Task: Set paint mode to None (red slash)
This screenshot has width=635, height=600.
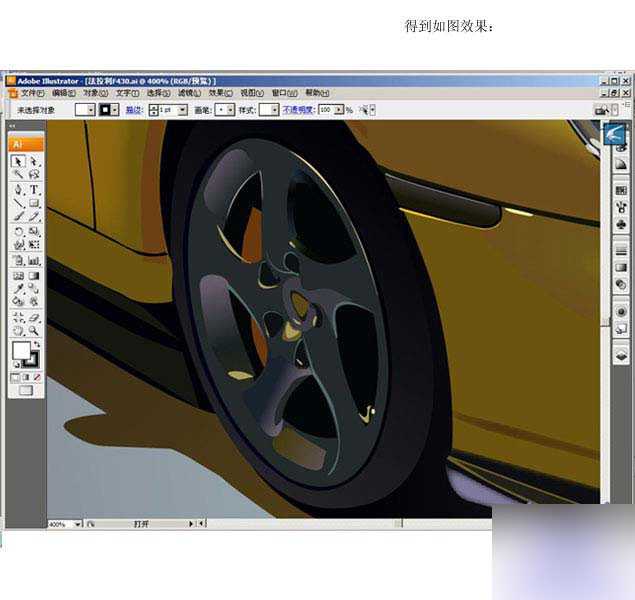Action: [x=37, y=378]
